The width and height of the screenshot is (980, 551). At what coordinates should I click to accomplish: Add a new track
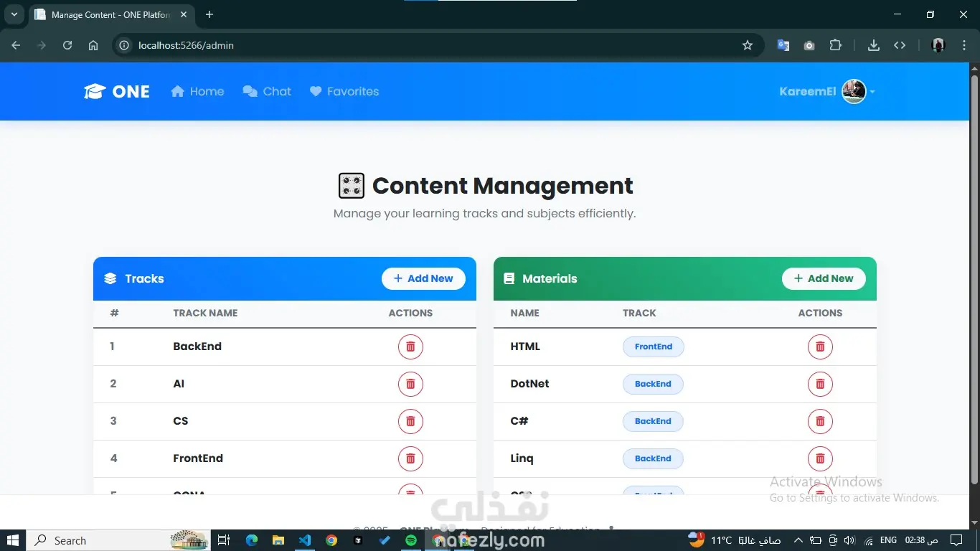tap(423, 278)
